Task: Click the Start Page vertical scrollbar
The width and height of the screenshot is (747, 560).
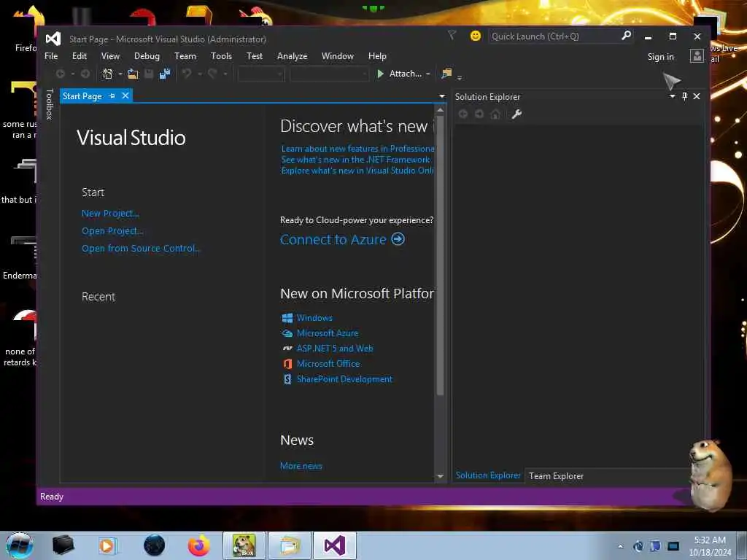Action: point(440,254)
